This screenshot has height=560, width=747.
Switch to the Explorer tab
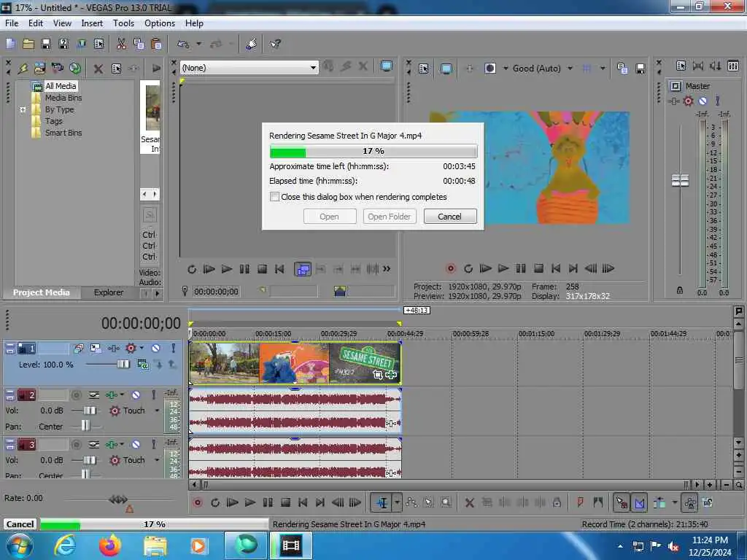coord(108,292)
